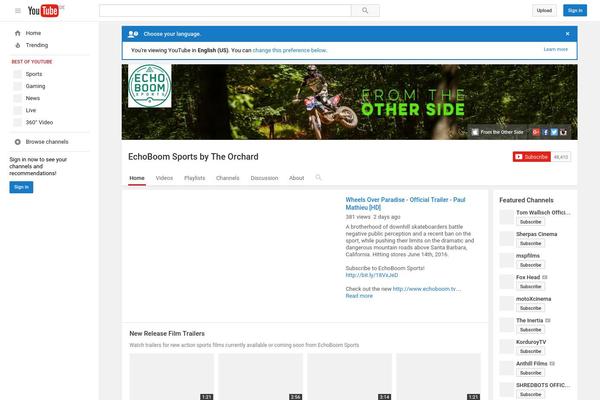Subscribe to The Inertia
600x400 pixels.
[x=530, y=330]
